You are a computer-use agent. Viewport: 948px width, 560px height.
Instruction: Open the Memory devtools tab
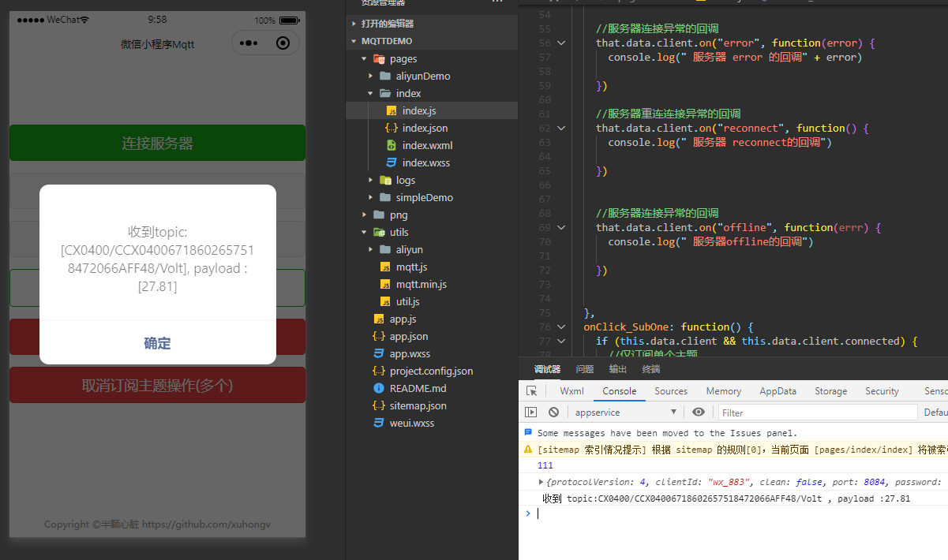724,391
